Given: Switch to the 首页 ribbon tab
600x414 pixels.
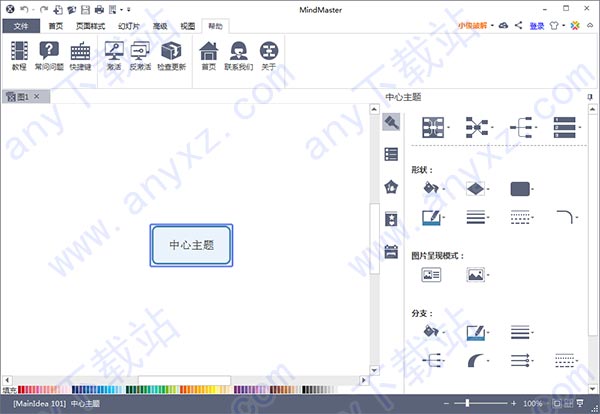Looking at the screenshot, I should click(x=55, y=26).
